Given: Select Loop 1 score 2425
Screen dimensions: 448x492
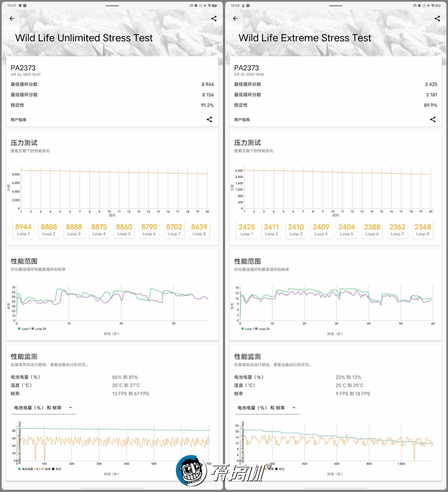Looking at the screenshot, I should (247, 229).
